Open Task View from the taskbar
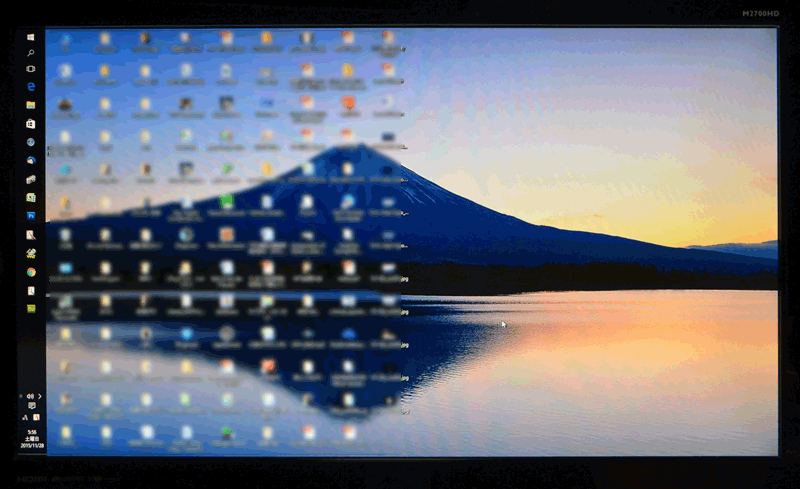The width and height of the screenshot is (800, 489). [x=31, y=69]
